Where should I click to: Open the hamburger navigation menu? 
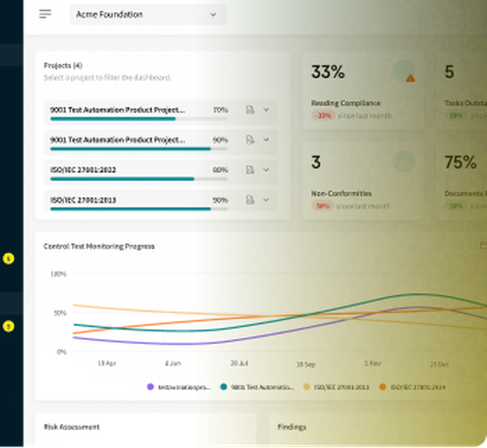[x=45, y=14]
